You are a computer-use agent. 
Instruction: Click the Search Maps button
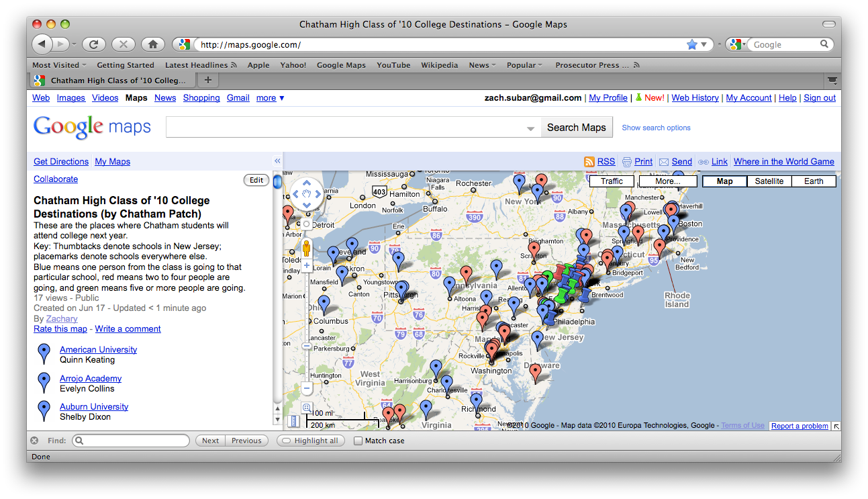(576, 128)
